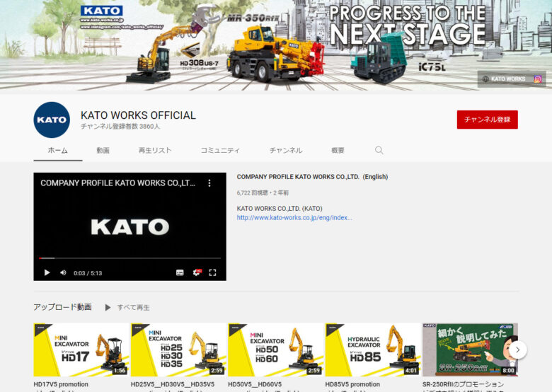The width and height of the screenshot is (552, 392).
Task: Enter fullscreen mode on the video
Action: coord(212,272)
